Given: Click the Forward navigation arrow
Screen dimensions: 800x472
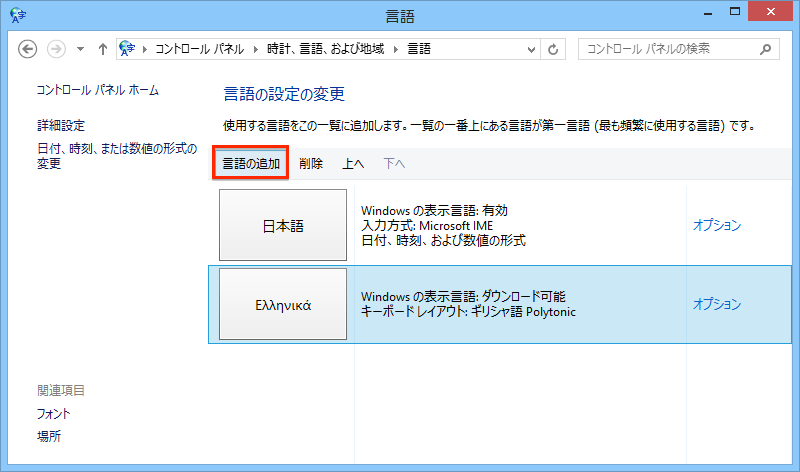Looking at the screenshot, I should [57, 49].
